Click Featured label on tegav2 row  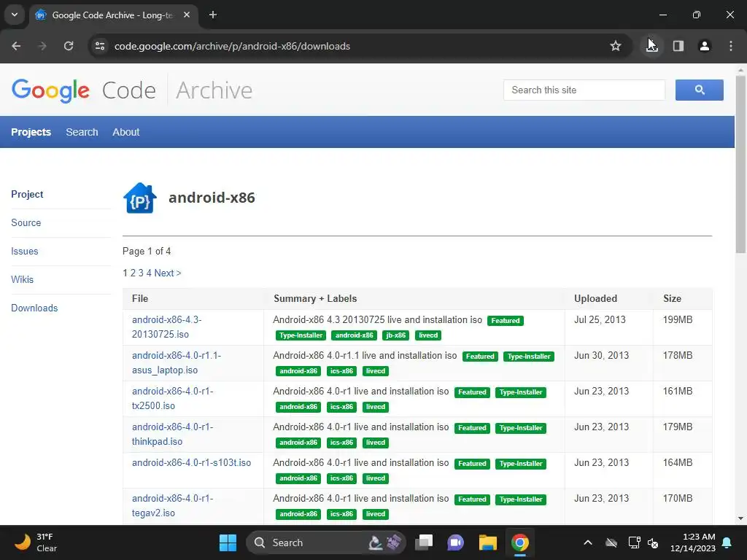click(472, 499)
